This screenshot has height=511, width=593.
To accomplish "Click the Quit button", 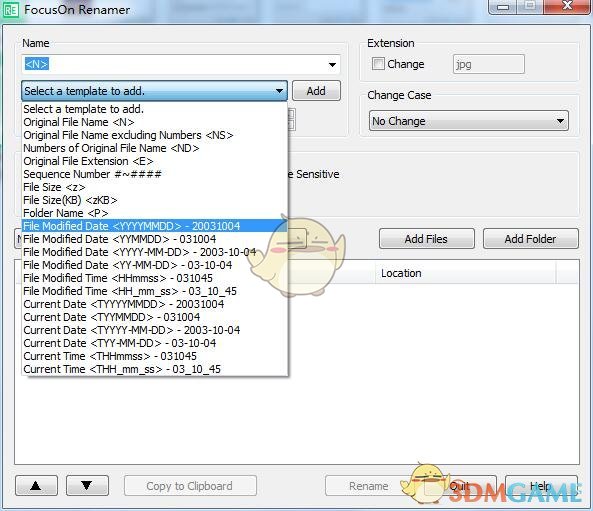I will 460,486.
